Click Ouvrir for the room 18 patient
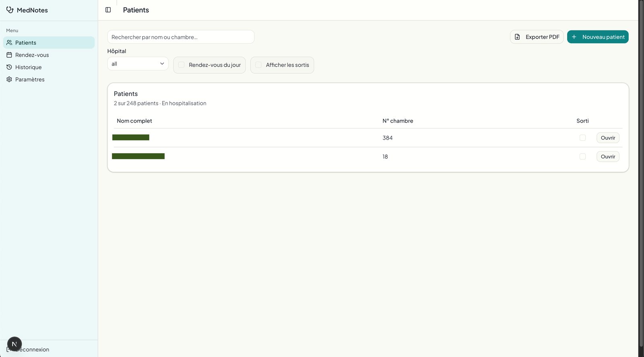This screenshot has width=644, height=357. (608, 157)
